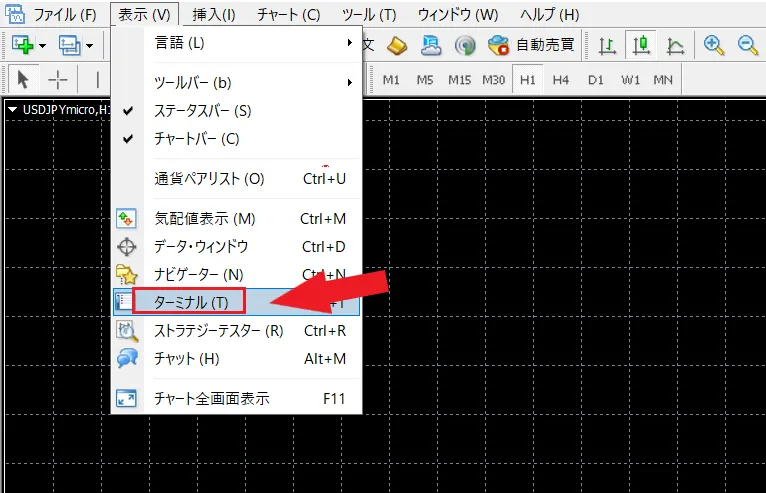Switch chart to bar chart type
The width and height of the screenshot is (766, 493).
(x=607, y=45)
